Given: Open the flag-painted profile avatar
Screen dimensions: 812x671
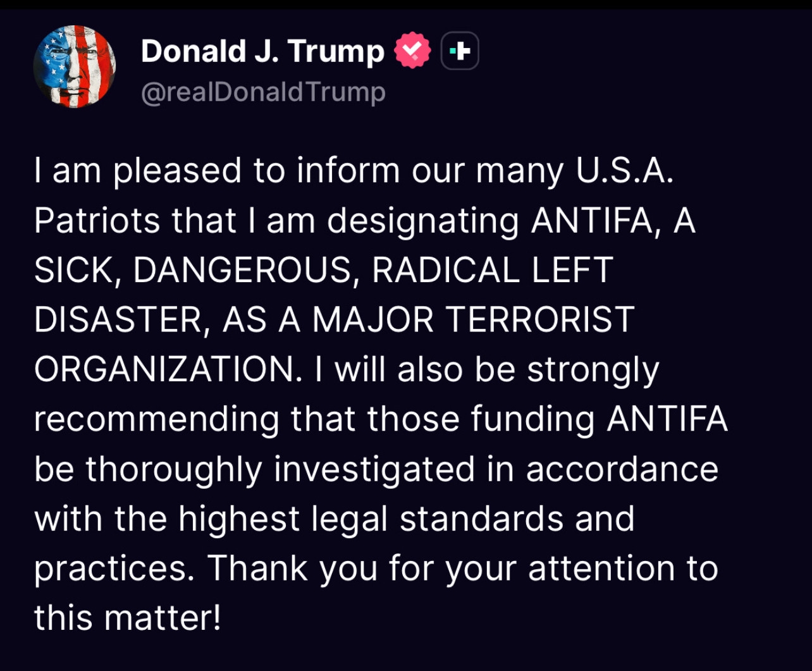Looking at the screenshot, I should 75,66.
